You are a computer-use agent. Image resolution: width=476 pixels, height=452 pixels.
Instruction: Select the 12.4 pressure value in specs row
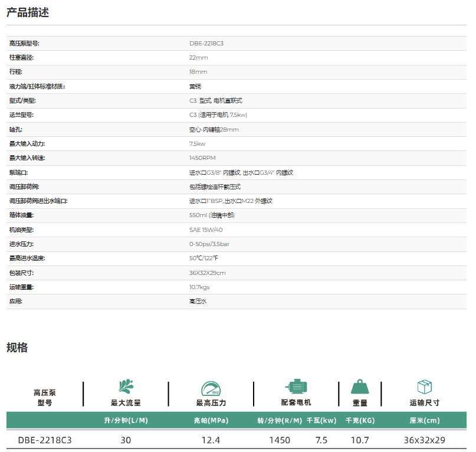(211, 440)
